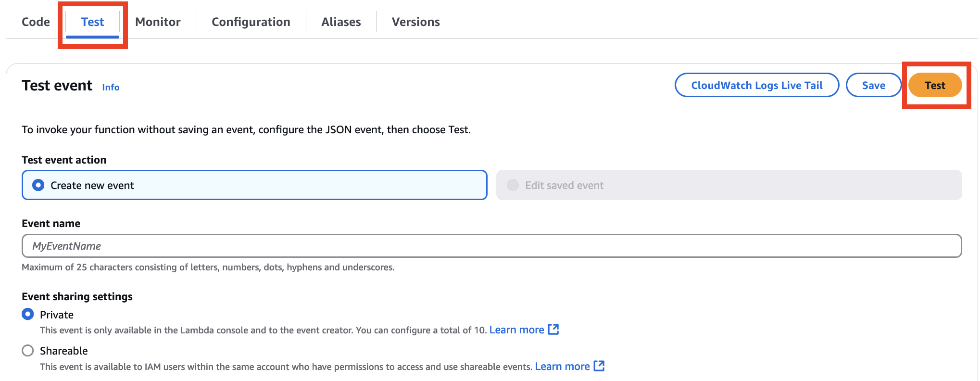
Task: Open Learn more about private events
Action: pyautogui.click(x=517, y=330)
